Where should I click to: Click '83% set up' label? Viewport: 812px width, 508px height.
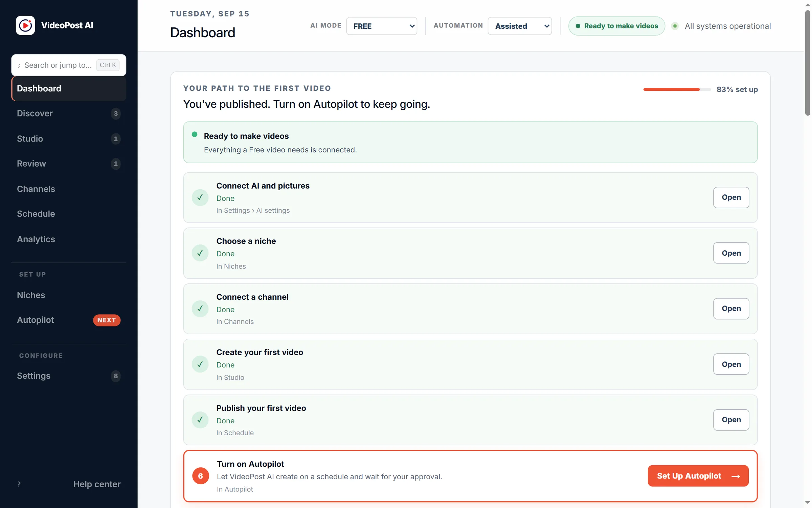tap(737, 90)
